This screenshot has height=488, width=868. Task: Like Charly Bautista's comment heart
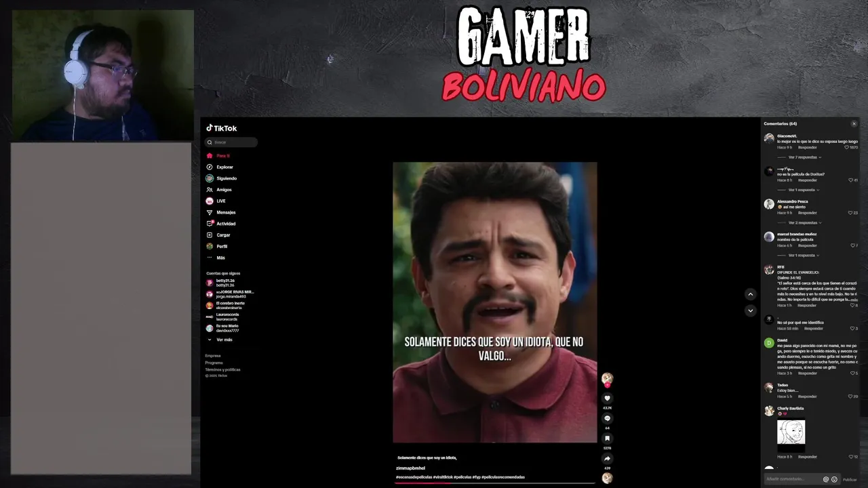(x=852, y=457)
